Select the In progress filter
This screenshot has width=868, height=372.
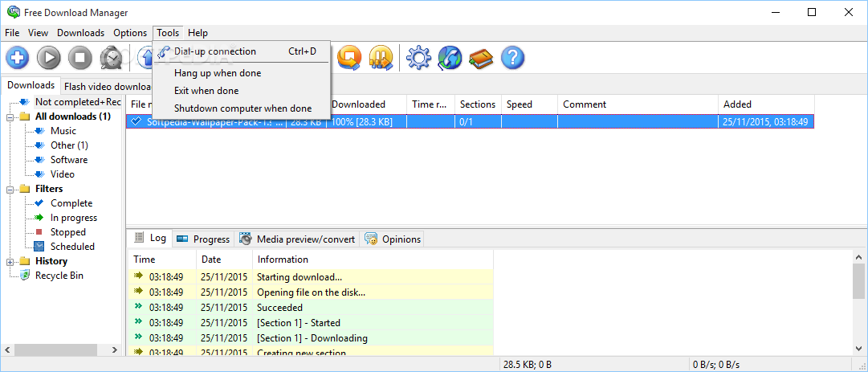pyautogui.click(x=74, y=218)
